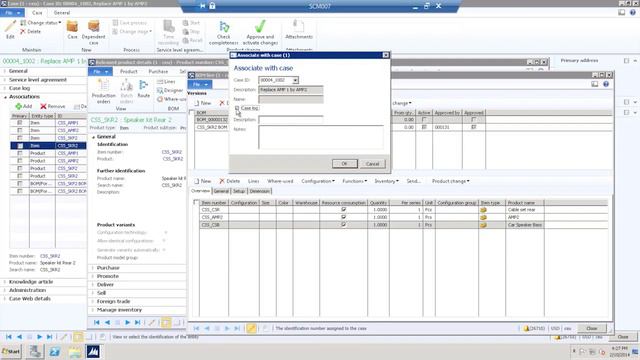The height and width of the screenshot is (360, 640).
Task: Open Purchase tab in released product window
Action: click(158, 71)
